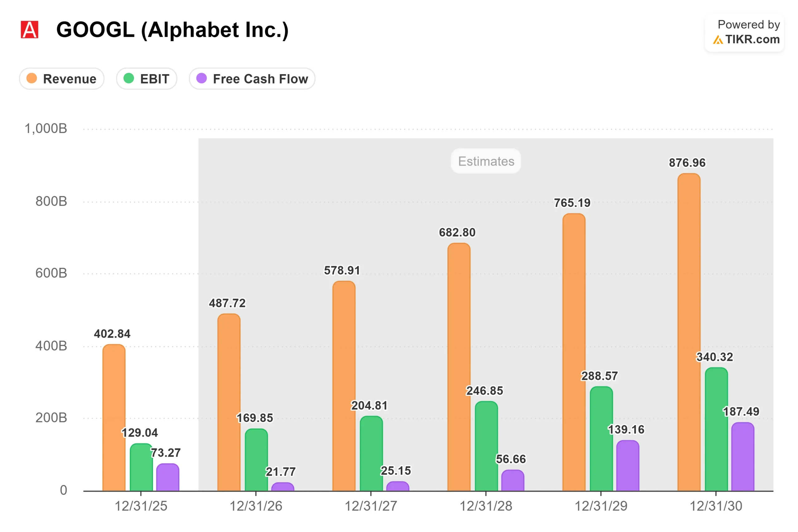Image resolution: width=798 pixels, height=532 pixels.
Task: Click the 12/31/28 axis date label
Action: 486,506
